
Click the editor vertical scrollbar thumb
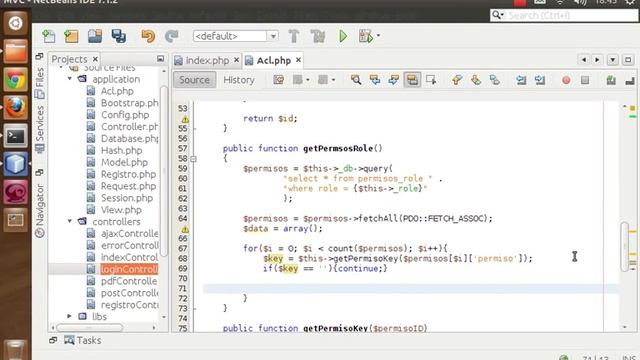point(624,246)
